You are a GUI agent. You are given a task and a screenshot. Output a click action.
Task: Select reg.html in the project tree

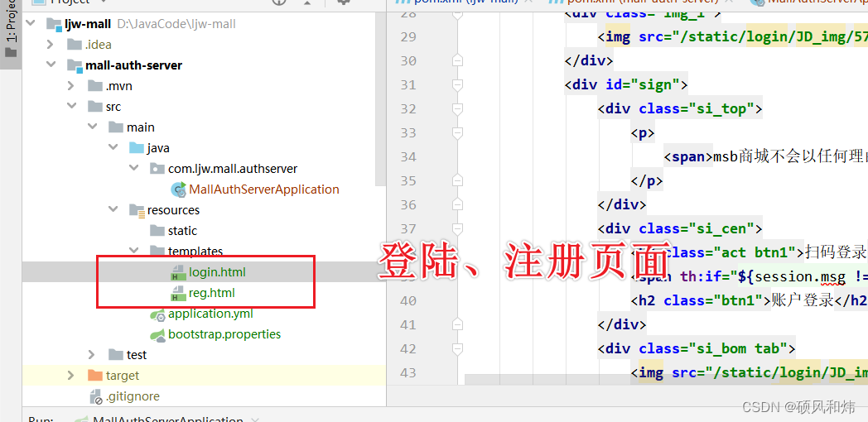tap(211, 293)
